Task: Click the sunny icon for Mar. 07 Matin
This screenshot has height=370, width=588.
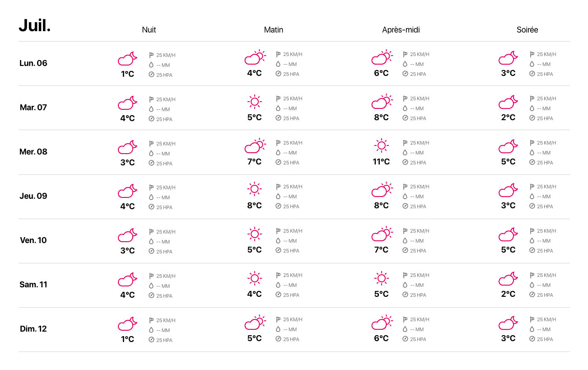Action: click(255, 102)
